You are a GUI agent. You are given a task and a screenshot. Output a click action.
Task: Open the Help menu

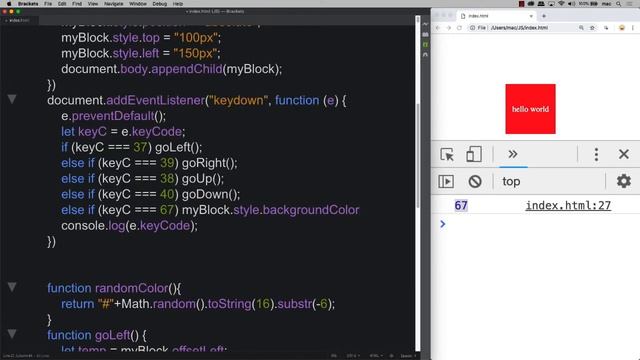(178, 4)
